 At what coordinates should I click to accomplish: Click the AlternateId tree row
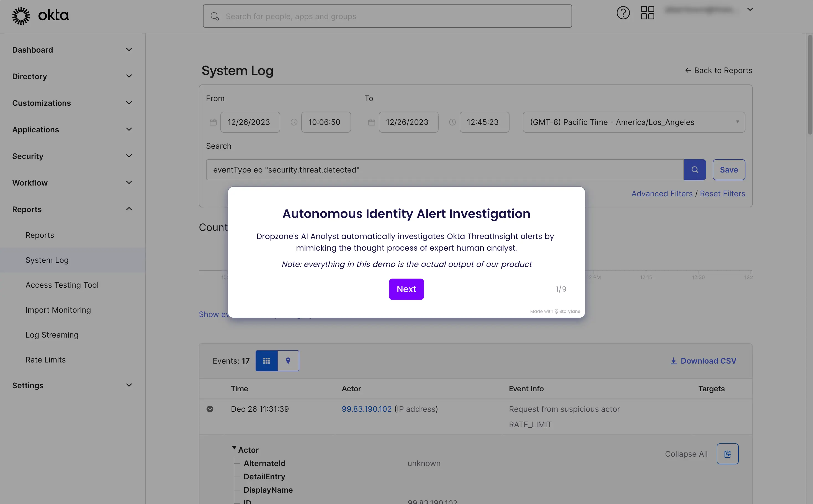pos(264,463)
